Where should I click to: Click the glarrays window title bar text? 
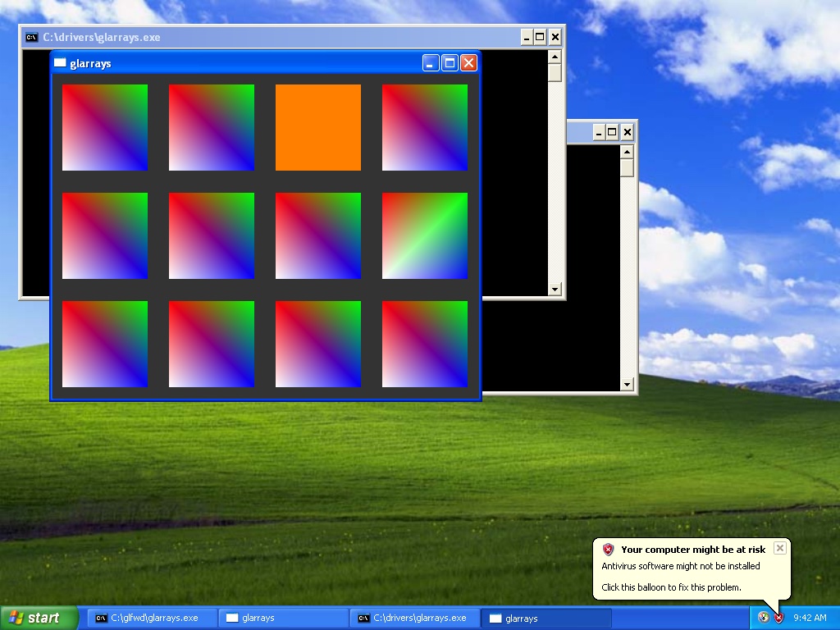click(x=90, y=63)
